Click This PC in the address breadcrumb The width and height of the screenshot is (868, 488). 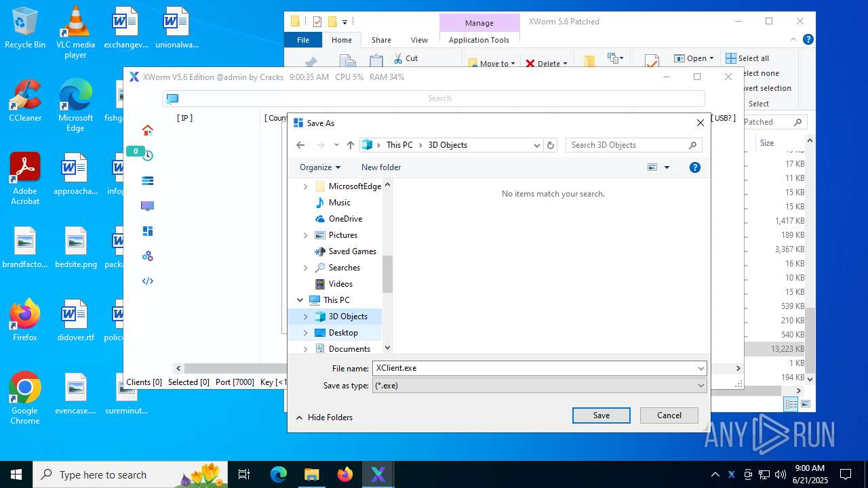tap(399, 145)
